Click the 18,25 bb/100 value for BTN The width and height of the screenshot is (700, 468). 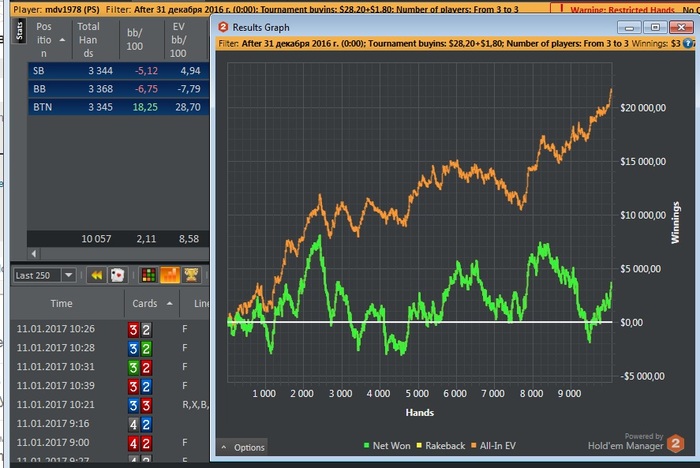[x=145, y=107]
